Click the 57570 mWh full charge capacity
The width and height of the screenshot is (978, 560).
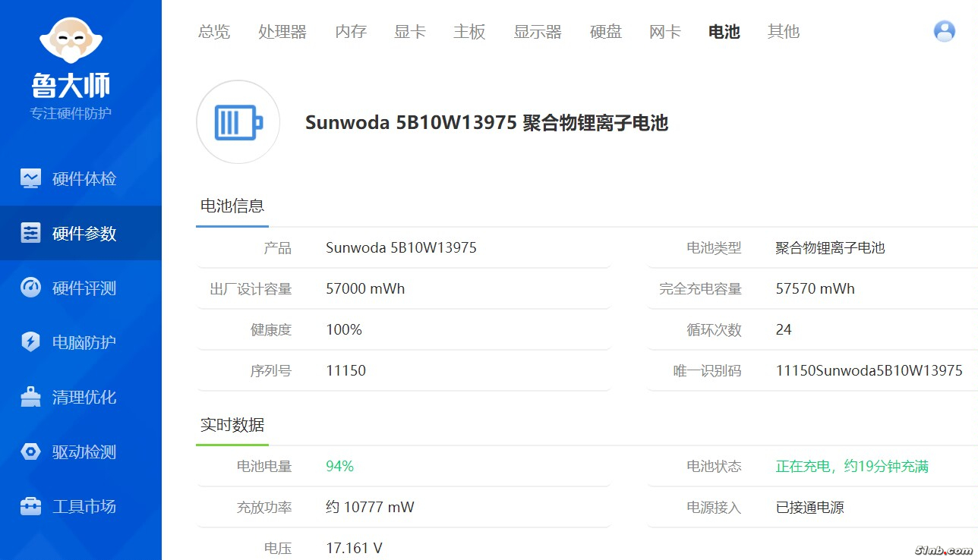click(x=816, y=288)
